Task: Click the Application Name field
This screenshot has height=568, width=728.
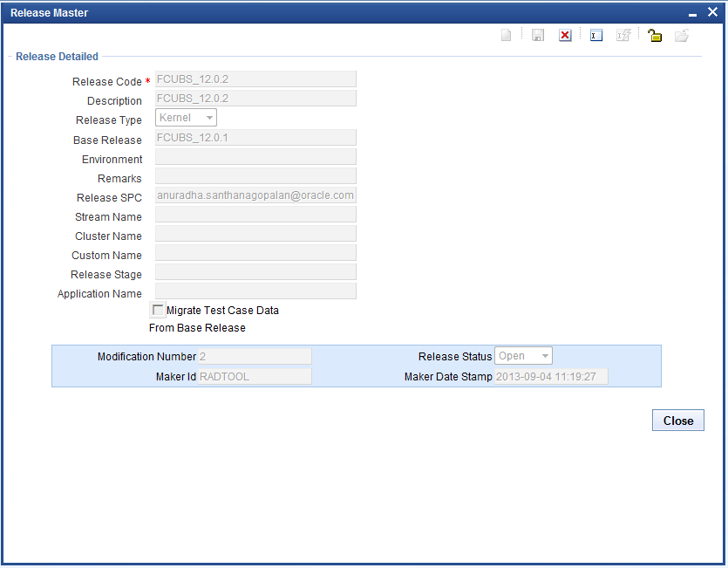Action: click(x=255, y=291)
